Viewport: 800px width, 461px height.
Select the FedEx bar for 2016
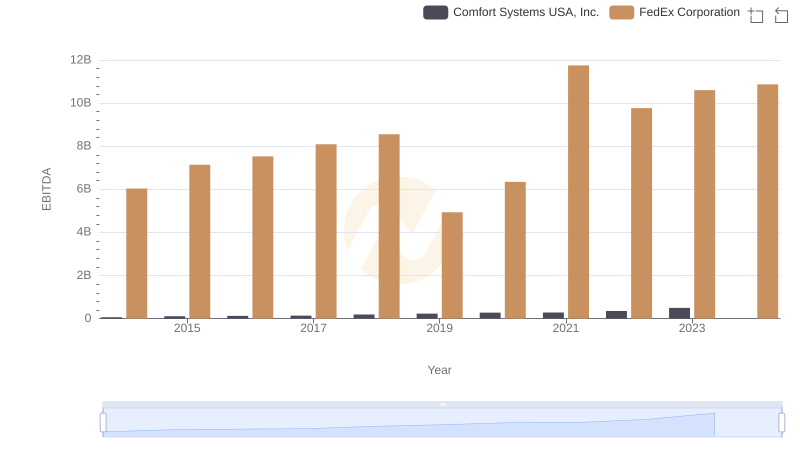coord(263,237)
